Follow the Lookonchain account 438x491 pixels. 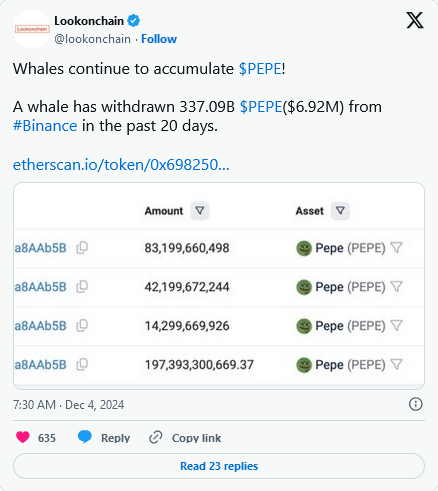pyautogui.click(x=159, y=39)
